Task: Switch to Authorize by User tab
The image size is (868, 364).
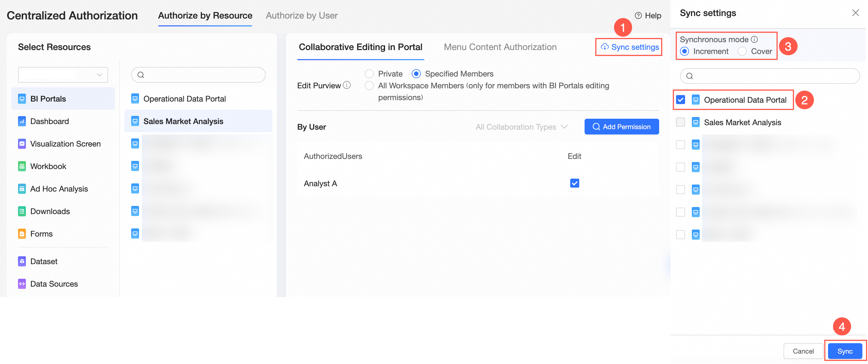Action: (x=301, y=15)
